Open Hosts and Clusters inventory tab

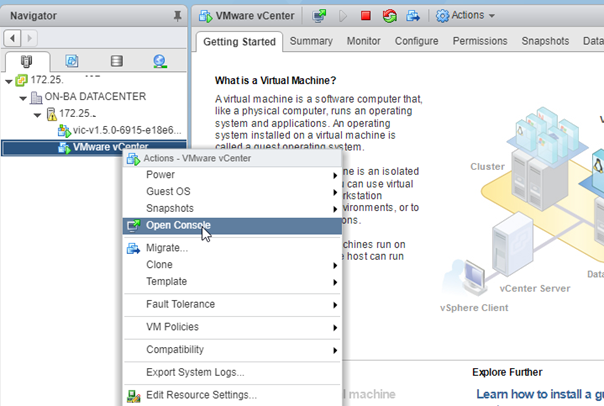coord(26,61)
